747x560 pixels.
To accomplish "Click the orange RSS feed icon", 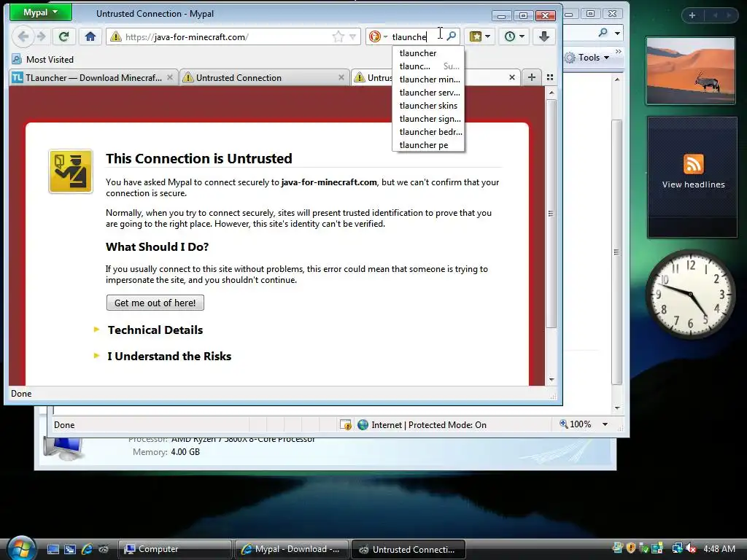I will [693, 164].
